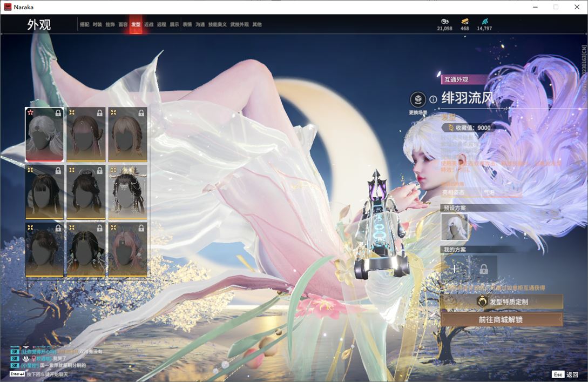Select bottom-row left dark brown curly hairstyle
Screen dimensions: 588x382
tap(44, 250)
